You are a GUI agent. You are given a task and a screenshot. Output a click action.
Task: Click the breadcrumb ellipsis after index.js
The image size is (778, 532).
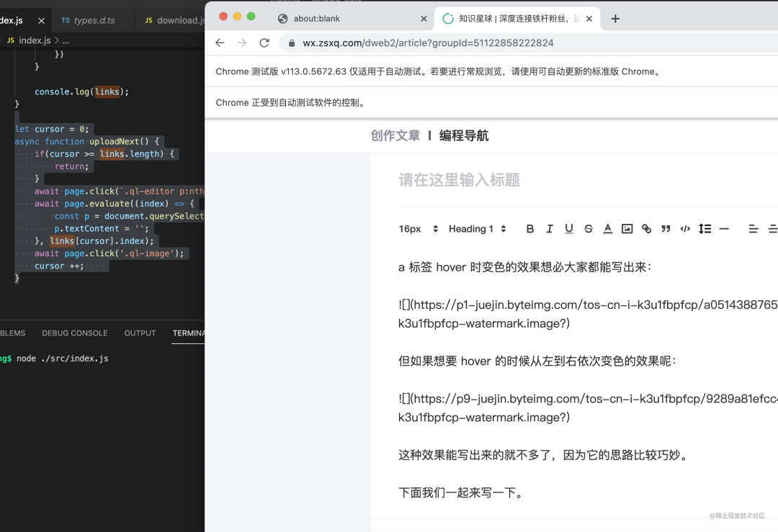(66, 40)
